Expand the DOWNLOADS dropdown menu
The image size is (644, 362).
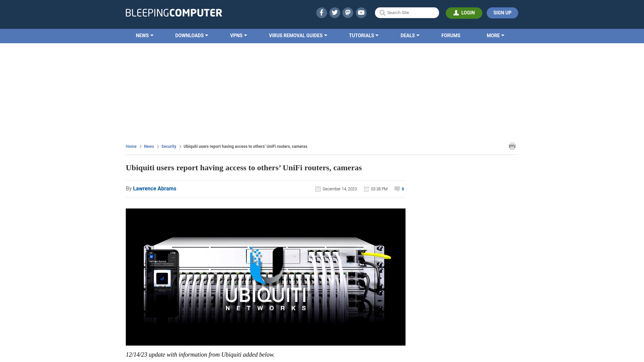pos(192,35)
